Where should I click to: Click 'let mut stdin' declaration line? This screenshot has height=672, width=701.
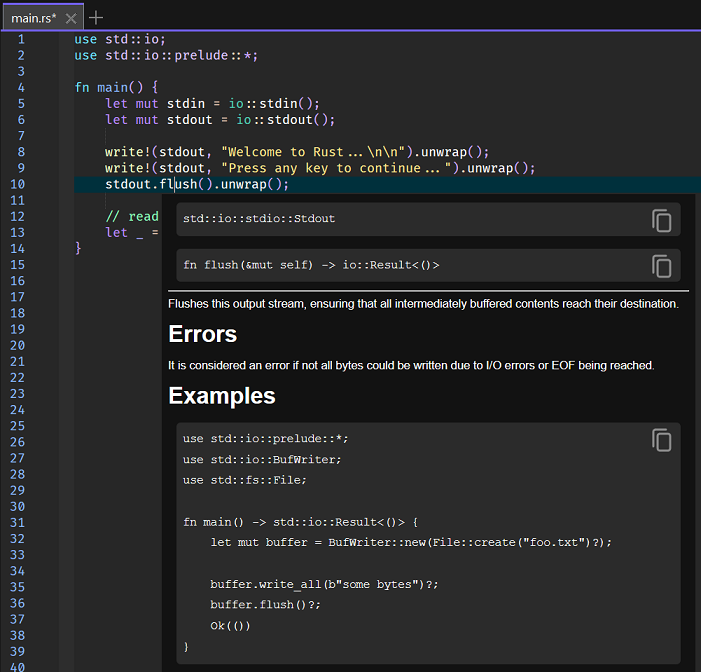(x=212, y=104)
